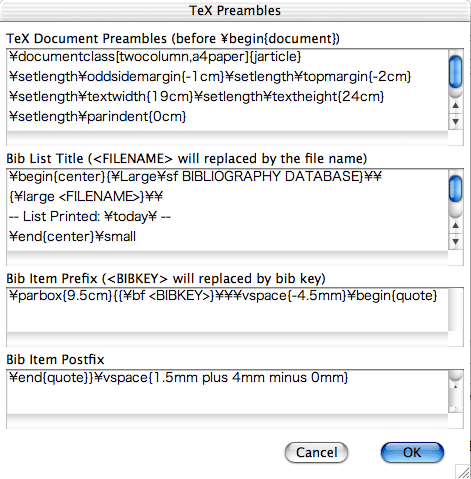Click the up arrow of the Bib List Title scrollbar
Screen dimensions: 471x479
tap(455, 226)
